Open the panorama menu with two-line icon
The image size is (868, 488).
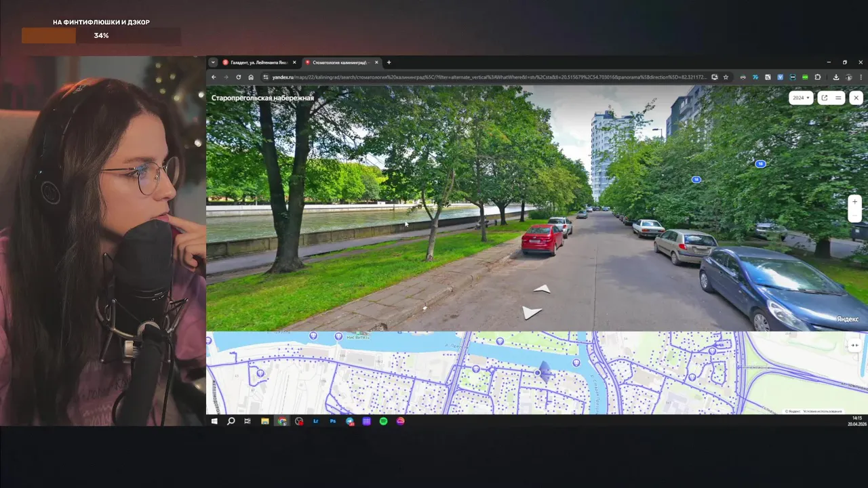838,98
